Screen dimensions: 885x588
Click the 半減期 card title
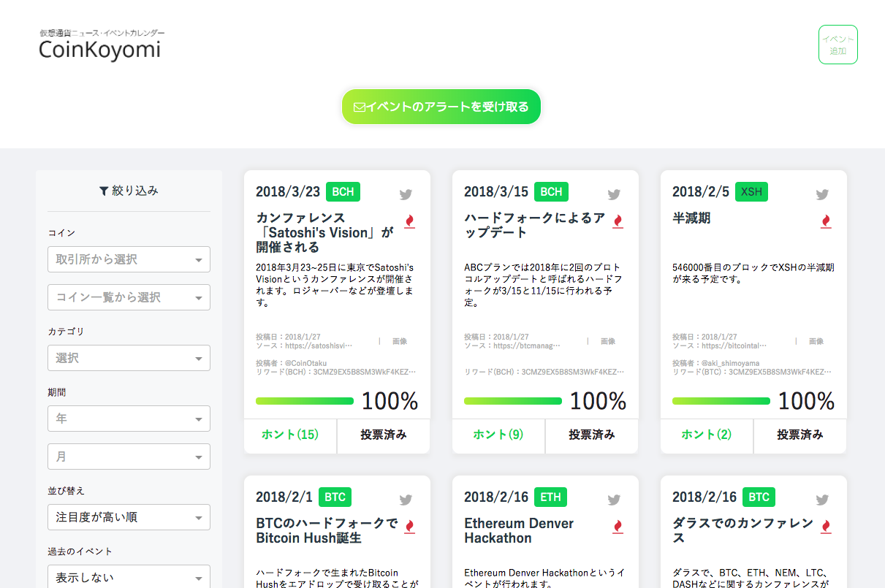tap(691, 218)
